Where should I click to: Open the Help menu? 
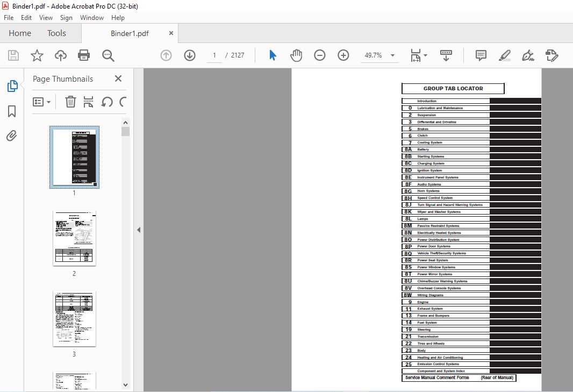point(118,18)
